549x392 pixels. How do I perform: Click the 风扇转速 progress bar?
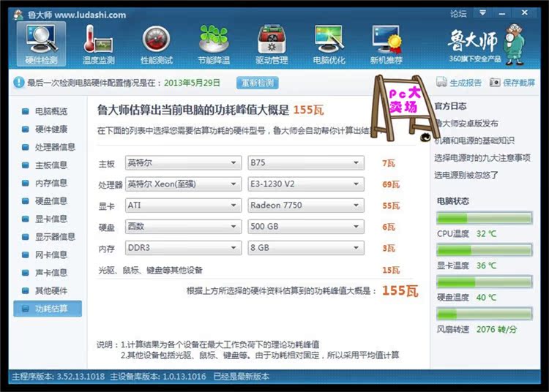click(x=485, y=314)
